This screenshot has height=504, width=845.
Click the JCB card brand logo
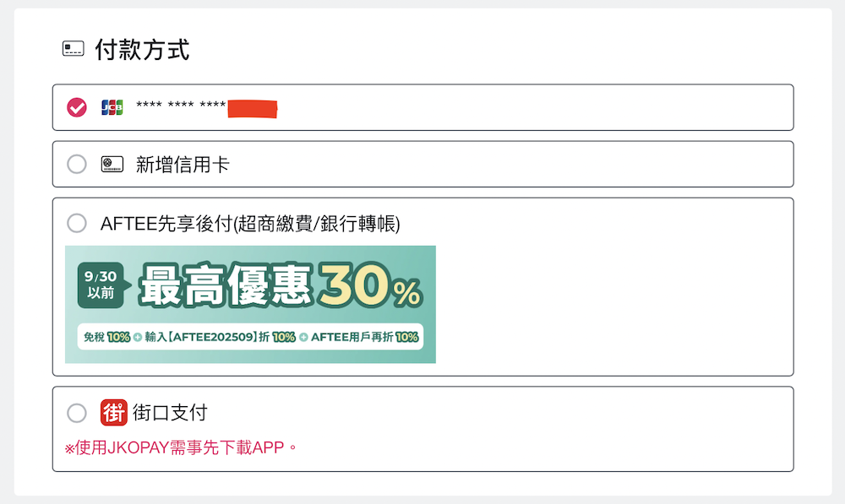point(112,107)
